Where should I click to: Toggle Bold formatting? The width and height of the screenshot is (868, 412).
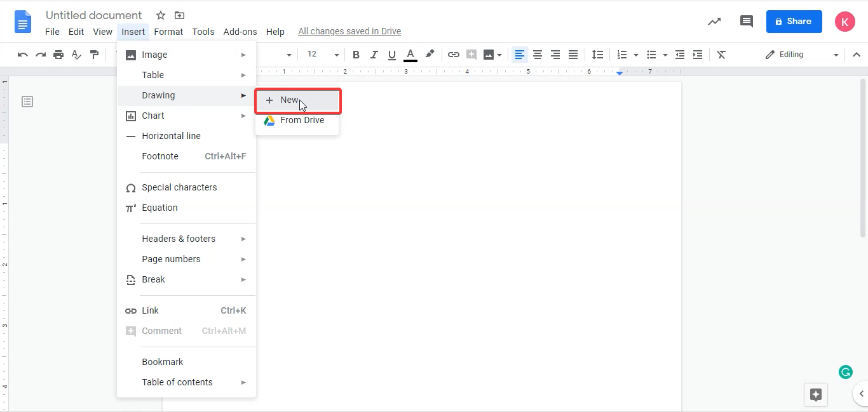[356, 55]
